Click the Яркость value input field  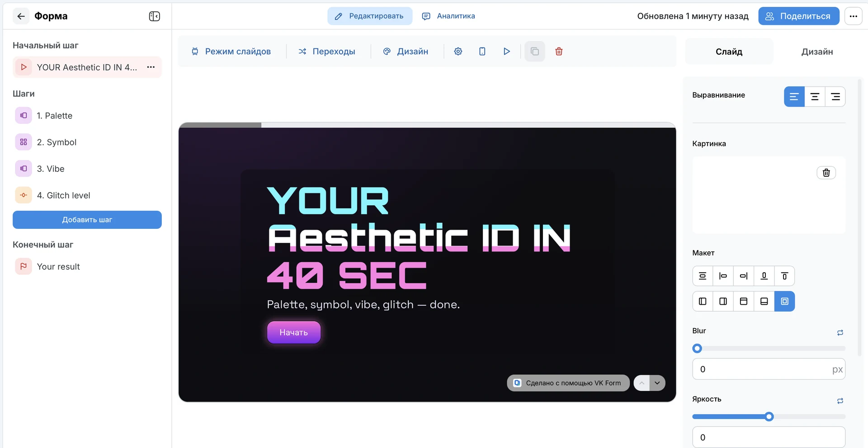[x=769, y=437]
